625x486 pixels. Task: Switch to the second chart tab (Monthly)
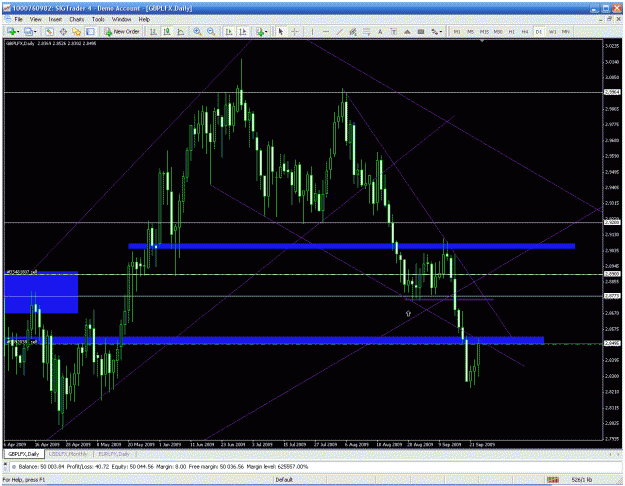pyautogui.click(x=68, y=454)
